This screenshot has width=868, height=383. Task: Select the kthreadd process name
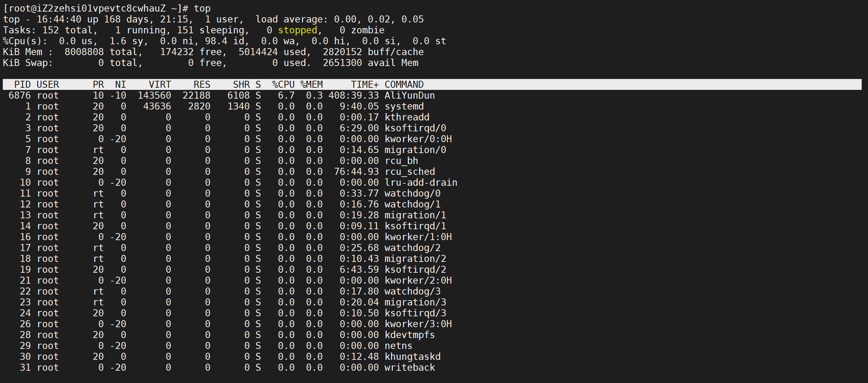click(407, 117)
